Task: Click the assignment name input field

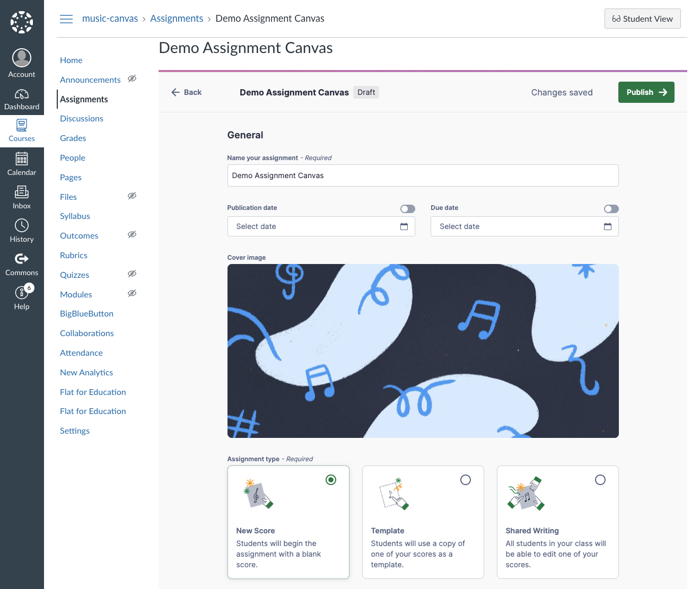Action: point(422,175)
